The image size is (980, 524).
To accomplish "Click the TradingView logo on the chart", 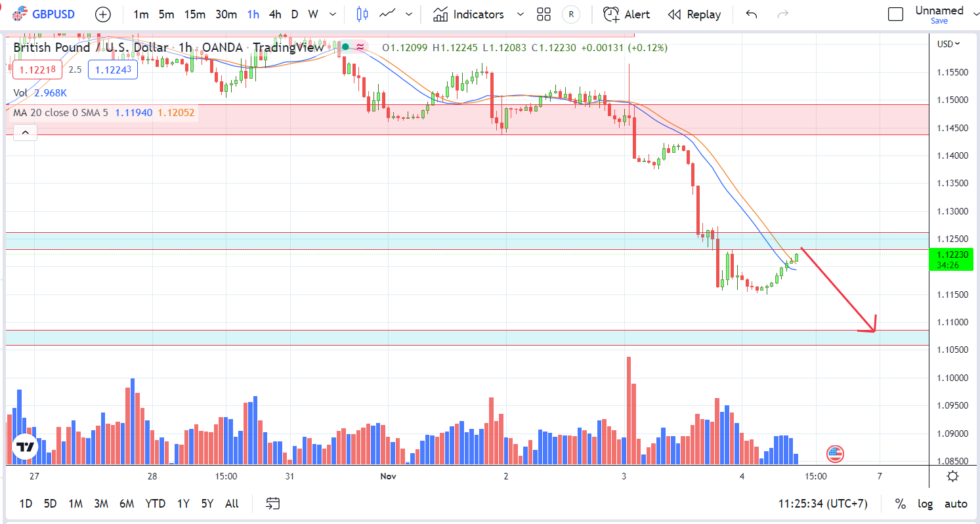I will click(x=26, y=447).
